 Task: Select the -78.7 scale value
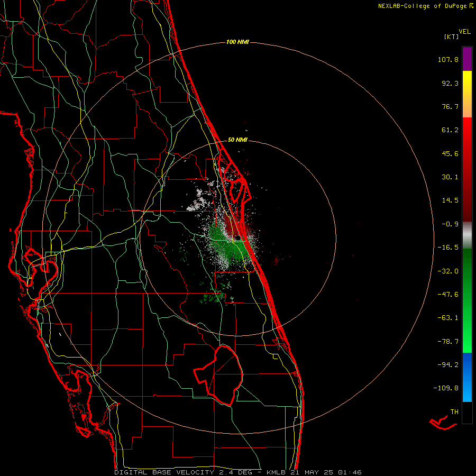[448, 342]
